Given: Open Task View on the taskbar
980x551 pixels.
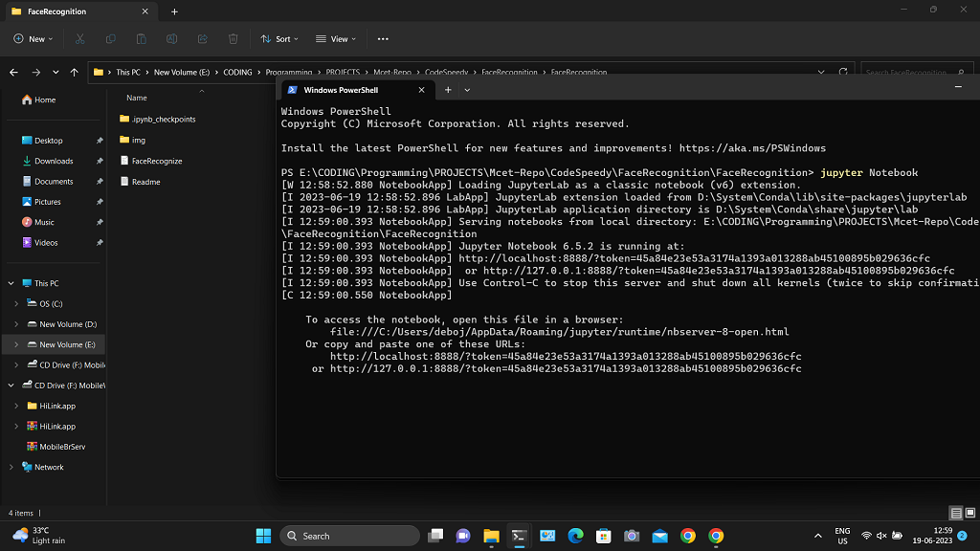Looking at the screenshot, I should click(435, 536).
